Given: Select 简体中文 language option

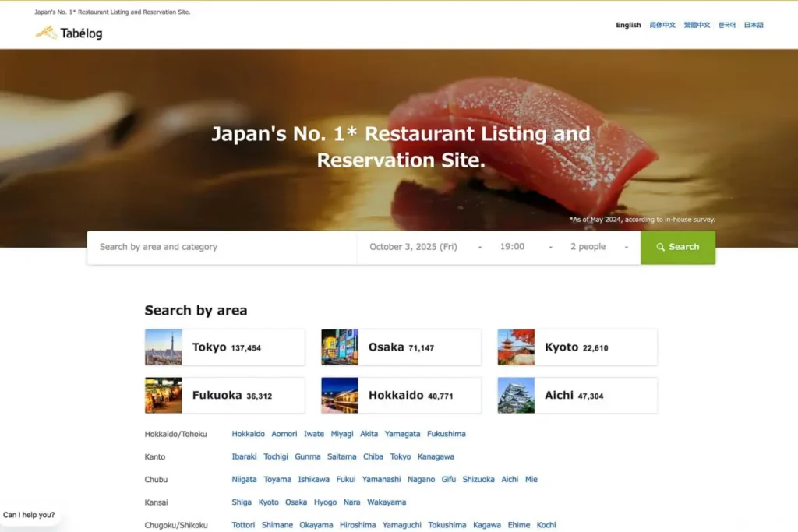Looking at the screenshot, I should coord(662,25).
